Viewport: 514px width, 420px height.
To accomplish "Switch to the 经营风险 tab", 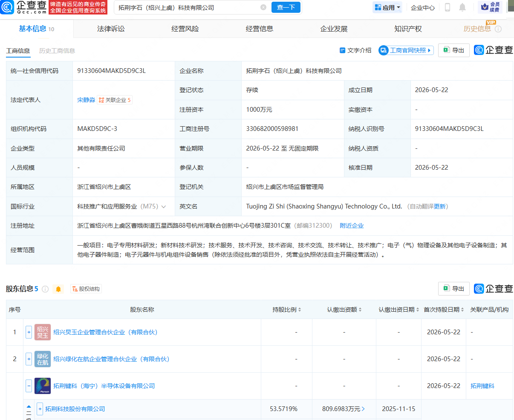I will pyautogui.click(x=185, y=29).
